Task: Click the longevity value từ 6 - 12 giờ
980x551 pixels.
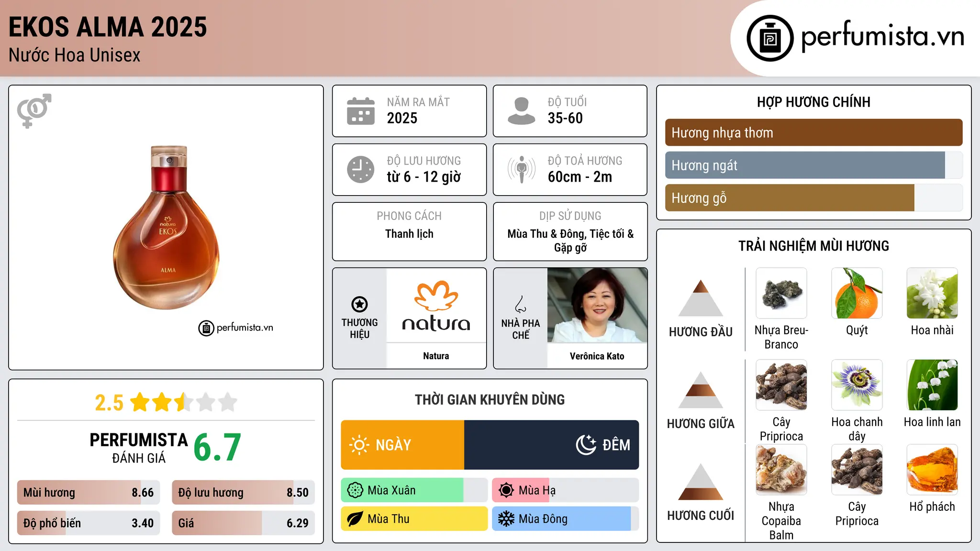Action: tap(424, 177)
